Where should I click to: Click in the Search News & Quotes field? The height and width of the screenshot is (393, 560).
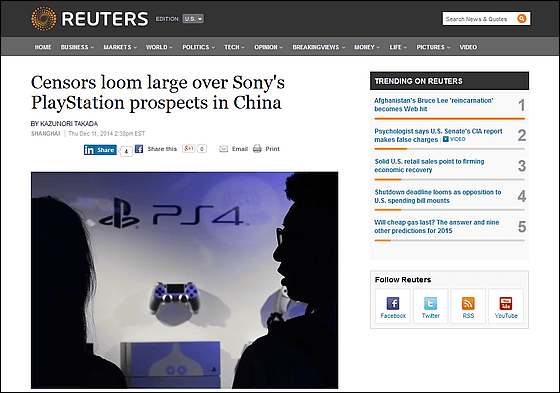pos(479,19)
